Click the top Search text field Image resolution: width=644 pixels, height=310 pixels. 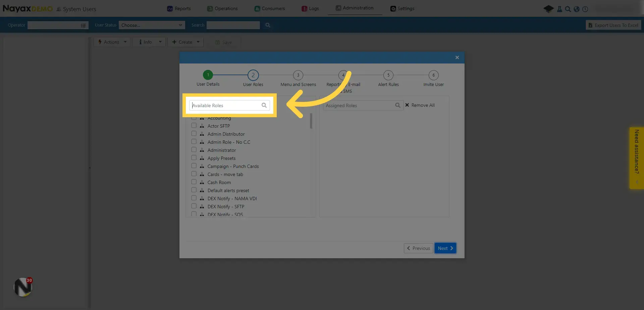click(233, 25)
